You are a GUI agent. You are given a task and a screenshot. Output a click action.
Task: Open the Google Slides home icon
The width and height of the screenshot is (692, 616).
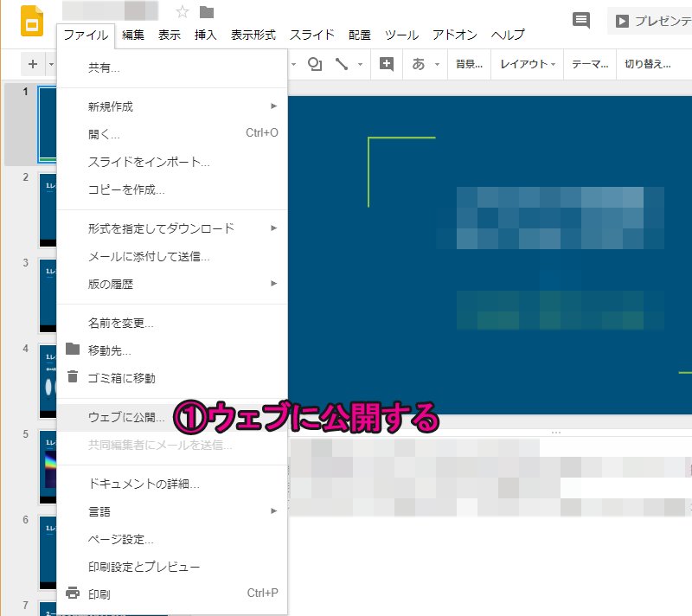(32, 21)
